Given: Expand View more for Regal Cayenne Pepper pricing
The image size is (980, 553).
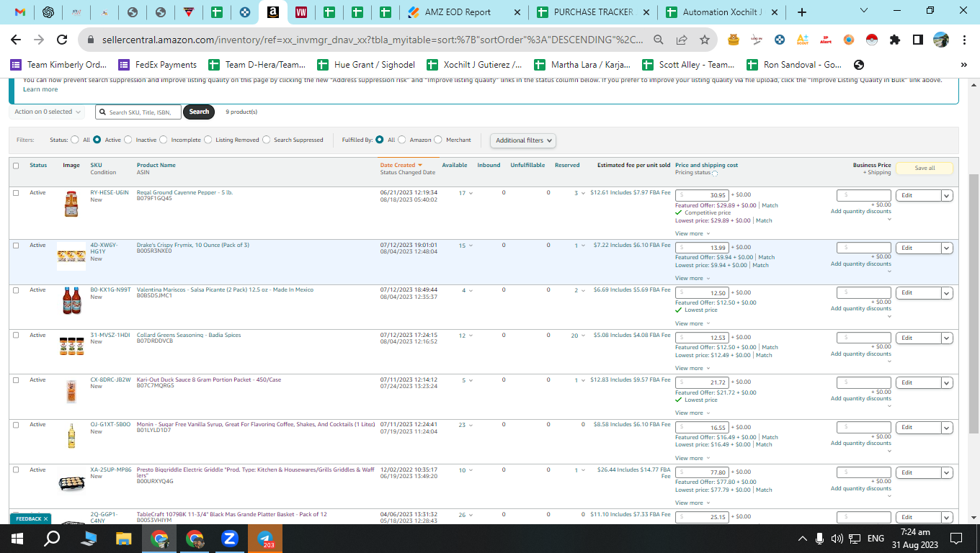Looking at the screenshot, I should [x=692, y=233].
